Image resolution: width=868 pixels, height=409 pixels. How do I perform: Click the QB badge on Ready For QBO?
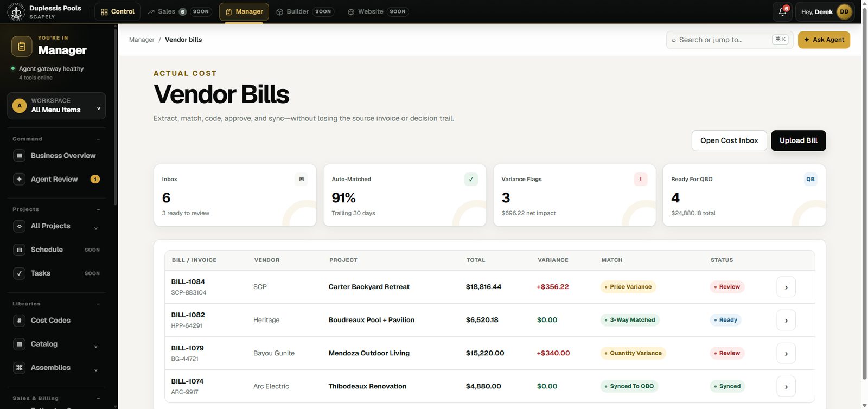pyautogui.click(x=810, y=179)
